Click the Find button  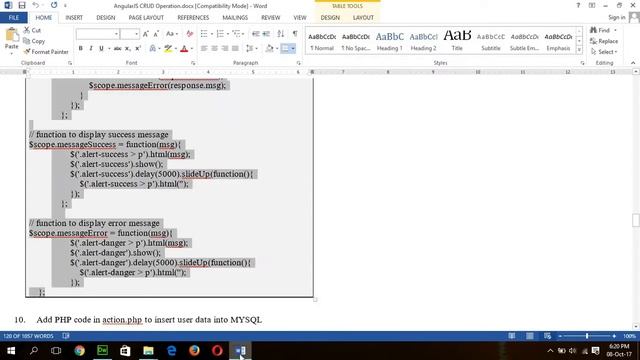click(x=603, y=30)
